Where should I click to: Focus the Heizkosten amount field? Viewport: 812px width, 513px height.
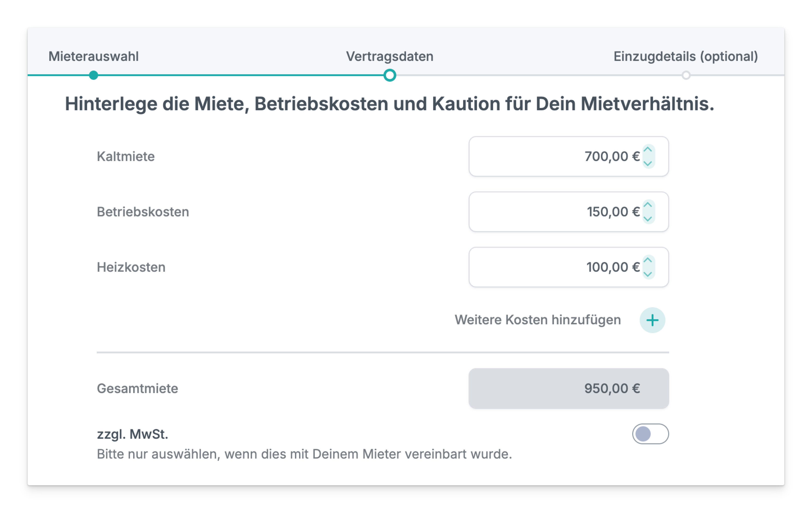pos(553,267)
